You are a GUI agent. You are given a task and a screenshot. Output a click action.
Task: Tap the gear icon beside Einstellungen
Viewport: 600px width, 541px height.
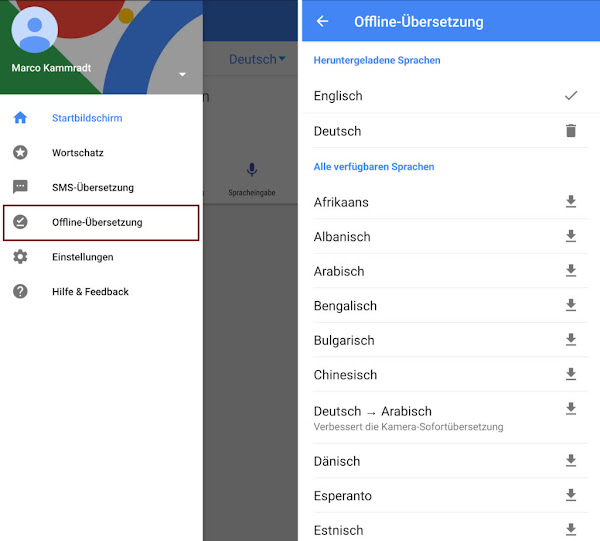[20, 256]
